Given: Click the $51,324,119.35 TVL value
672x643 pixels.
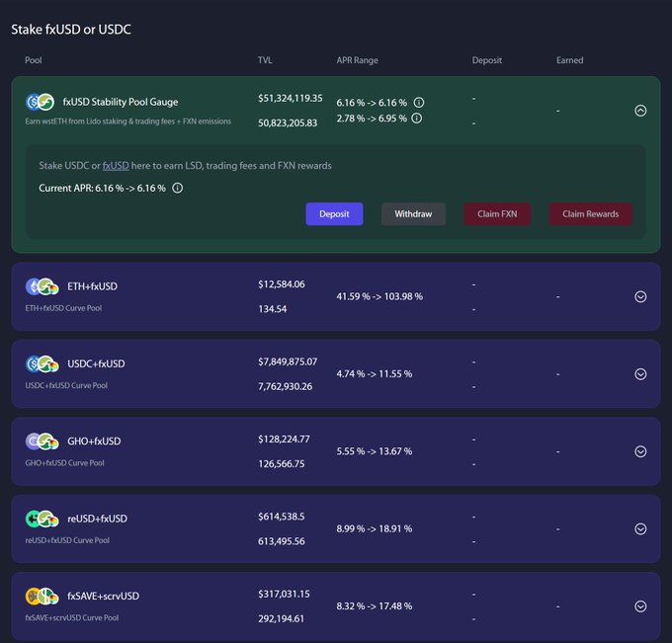Looking at the screenshot, I should pos(291,98).
